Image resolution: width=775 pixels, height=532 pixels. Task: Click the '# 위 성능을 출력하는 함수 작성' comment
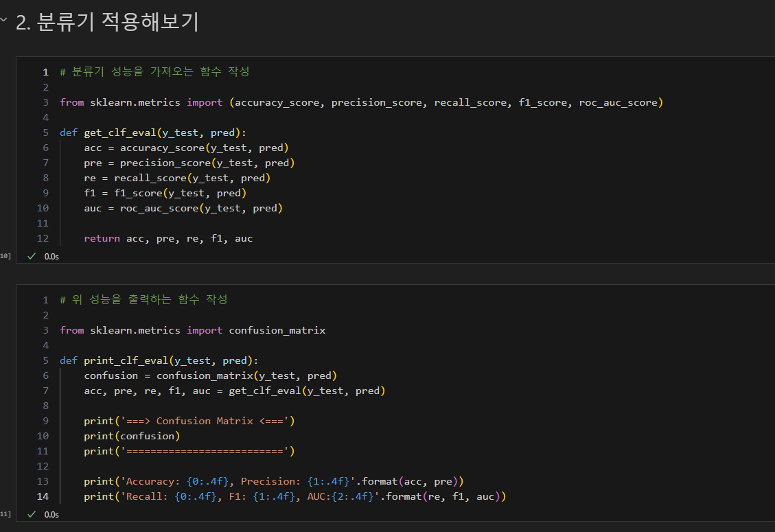(x=143, y=299)
